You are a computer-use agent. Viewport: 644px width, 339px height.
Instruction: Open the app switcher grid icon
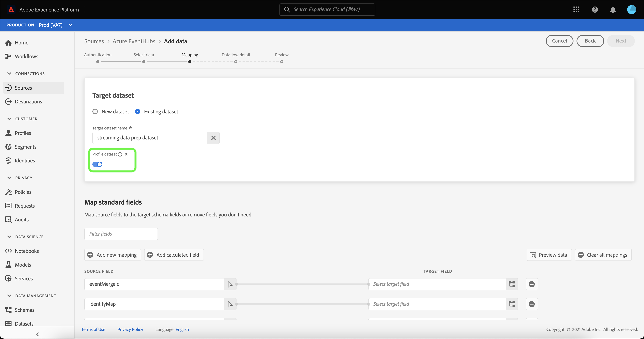pyautogui.click(x=576, y=10)
